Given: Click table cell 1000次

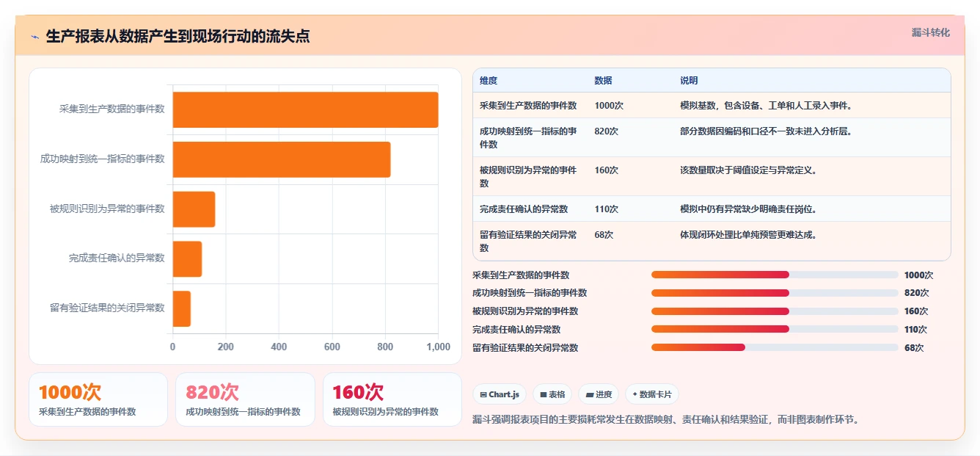Looking at the screenshot, I should coord(609,106).
